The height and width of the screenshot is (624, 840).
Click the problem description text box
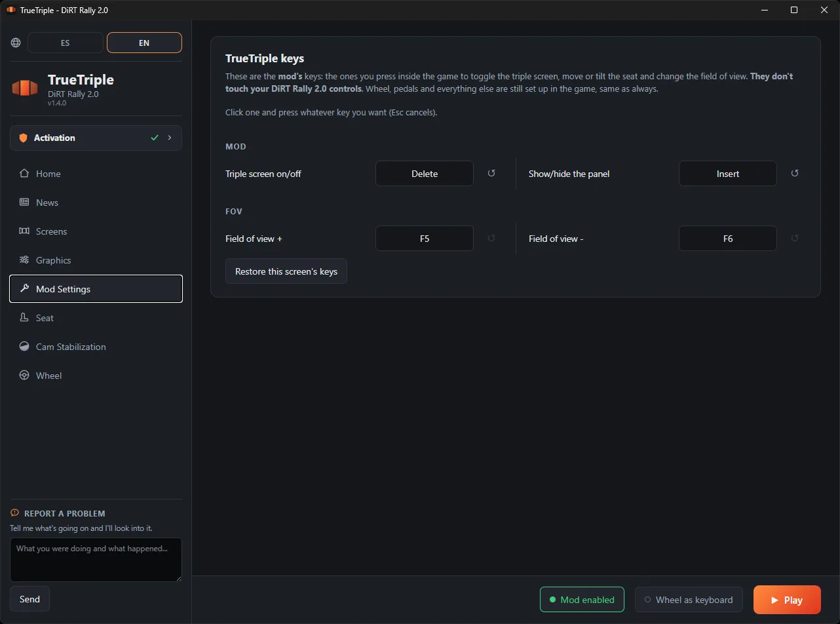coord(96,560)
